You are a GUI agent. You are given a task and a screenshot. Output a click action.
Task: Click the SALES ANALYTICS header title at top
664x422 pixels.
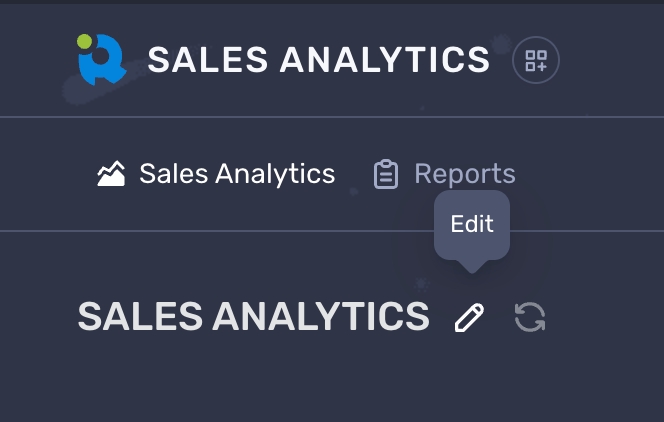pyautogui.click(x=319, y=60)
